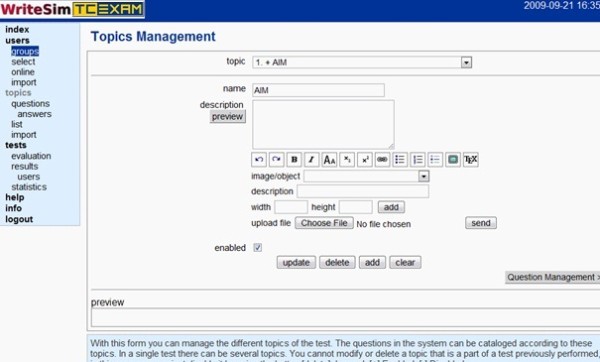Click the preview output box

point(346,317)
